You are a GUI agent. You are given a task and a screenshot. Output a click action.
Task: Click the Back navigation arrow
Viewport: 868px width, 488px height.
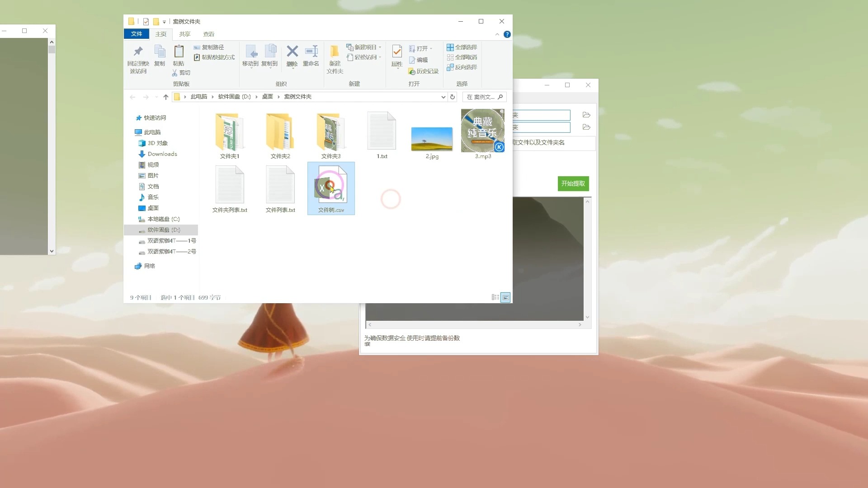click(x=132, y=97)
